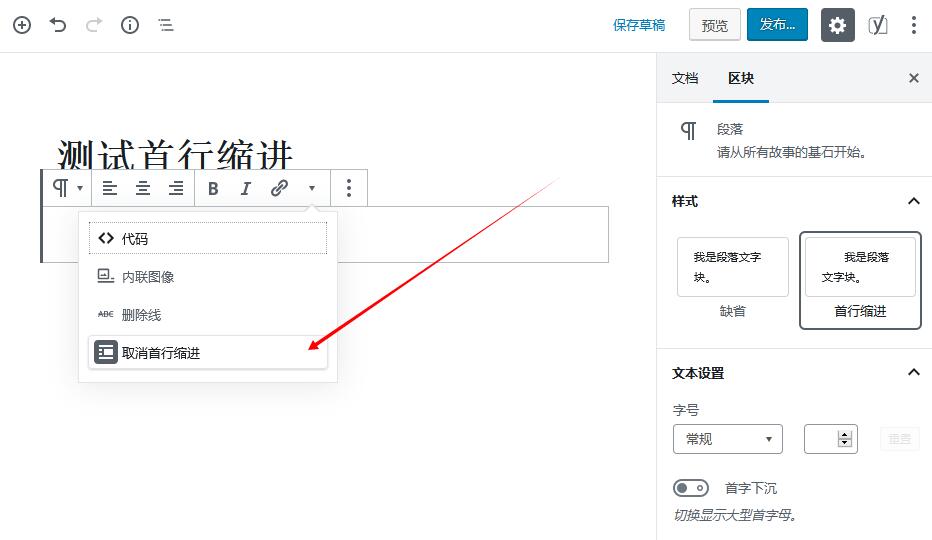
Task: Apply bold formatting
Action: pyautogui.click(x=213, y=189)
